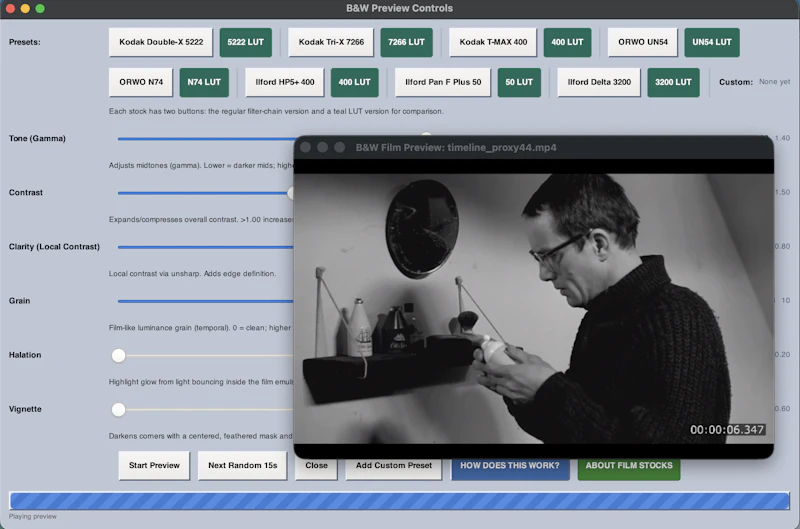Select the ORWO UN54 preset
Image resolution: width=800 pixels, height=529 pixels.
click(643, 42)
